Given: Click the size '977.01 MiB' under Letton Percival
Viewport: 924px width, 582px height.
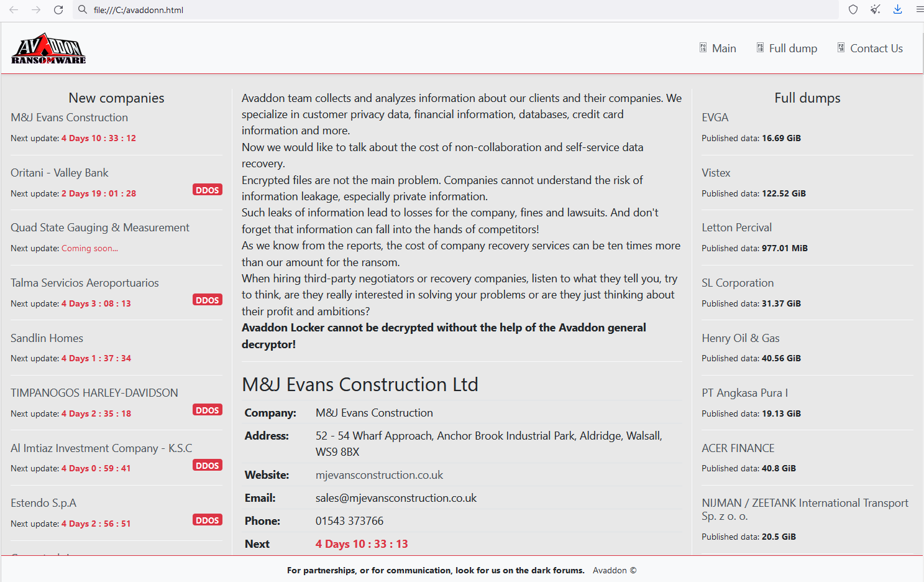Looking at the screenshot, I should [x=785, y=248].
